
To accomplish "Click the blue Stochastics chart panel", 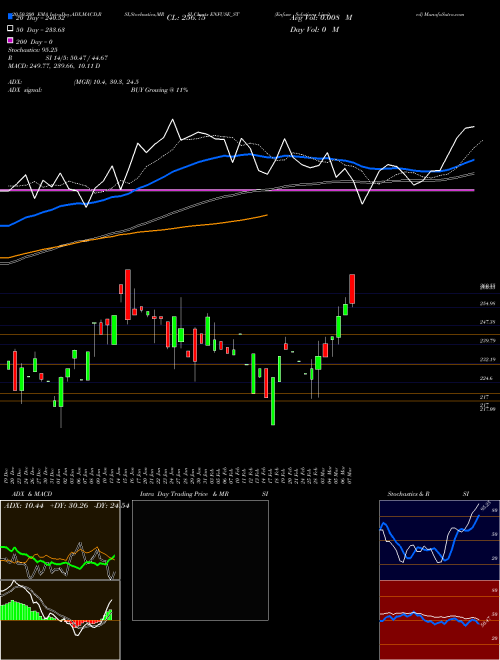I will (439, 540).
